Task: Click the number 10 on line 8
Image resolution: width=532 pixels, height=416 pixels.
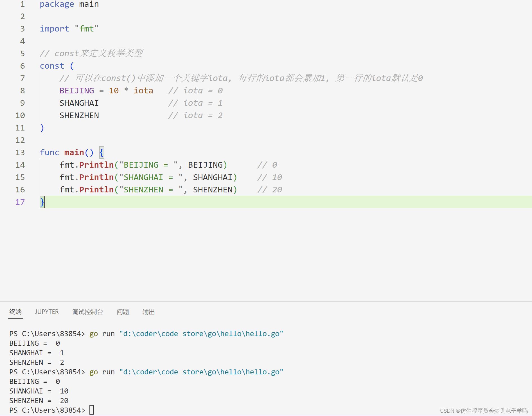Action: point(114,91)
